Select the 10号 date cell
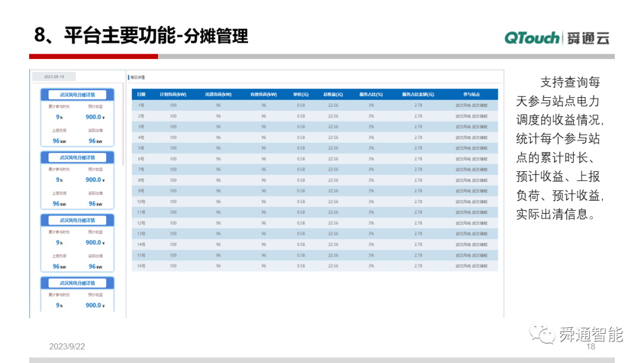This screenshot has width=644, height=363. coord(141,201)
